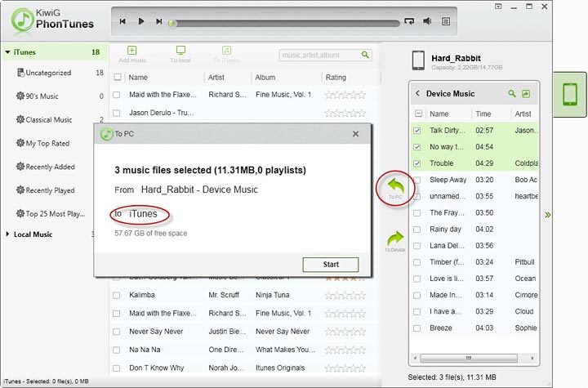Open the 90's Music playlist
The image size is (588, 388).
42,96
